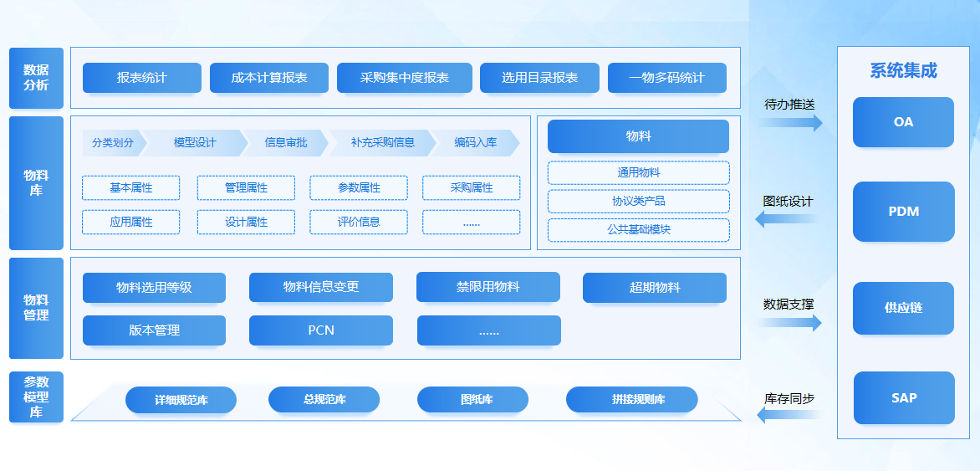The height and width of the screenshot is (471, 980).
Task: Go to the 信息审批 step
Action: [x=285, y=143]
